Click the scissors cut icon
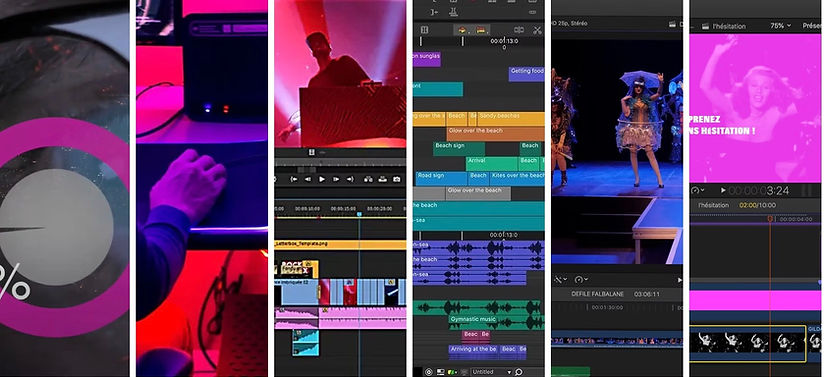This screenshot has height=377, width=824. [537, 30]
